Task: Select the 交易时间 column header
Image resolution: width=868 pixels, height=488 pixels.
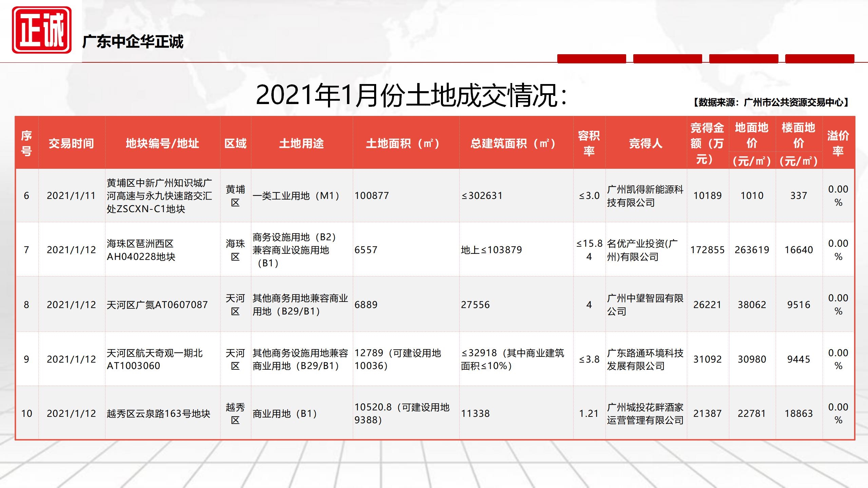Action: (71, 143)
